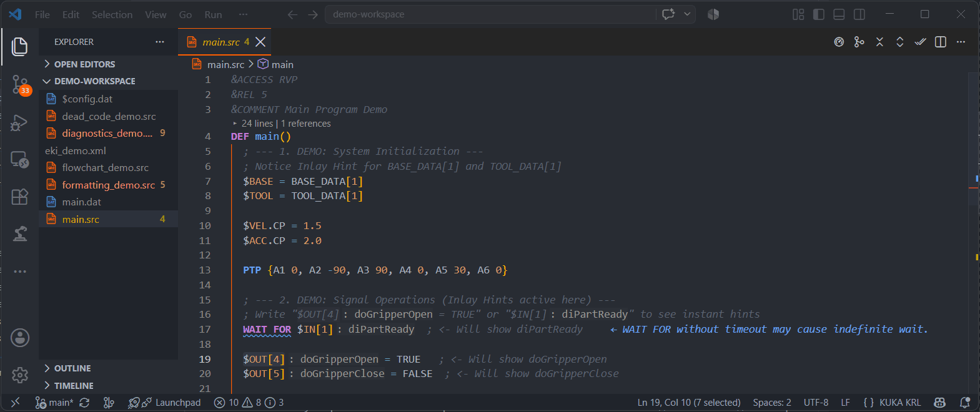Change the UTF-8 file encoding
The height and width of the screenshot is (412, 980).
click(x=816, y=403)
